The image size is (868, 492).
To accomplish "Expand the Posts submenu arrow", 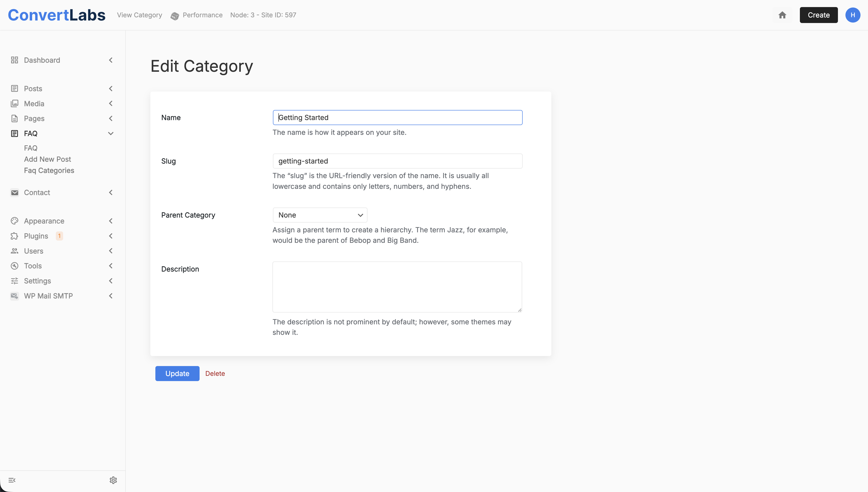I will click(110, 89).
